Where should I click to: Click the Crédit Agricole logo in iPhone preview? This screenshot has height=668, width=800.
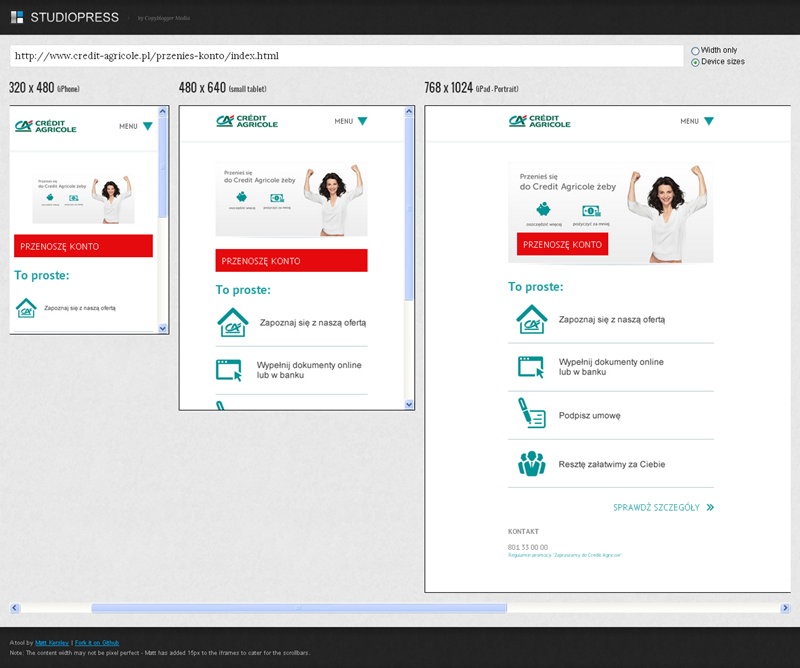pyautogui.click(x=37, y=126)
